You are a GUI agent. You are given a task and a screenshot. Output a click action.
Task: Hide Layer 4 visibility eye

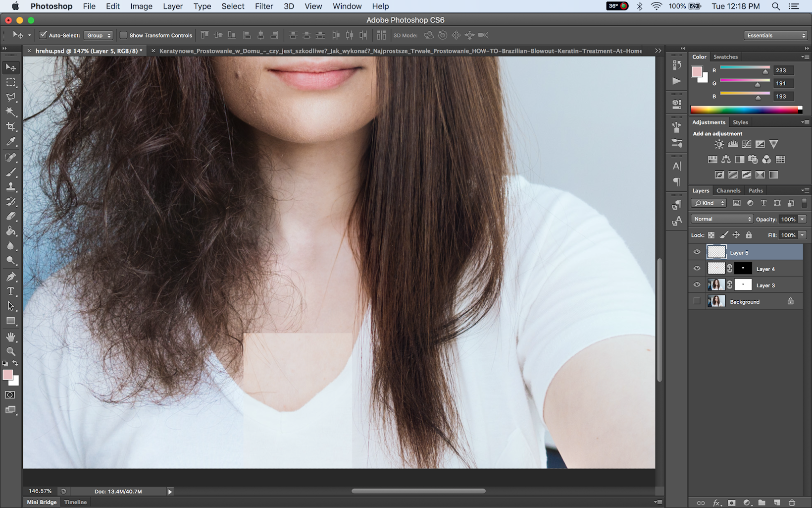click(x=697, y=269)
